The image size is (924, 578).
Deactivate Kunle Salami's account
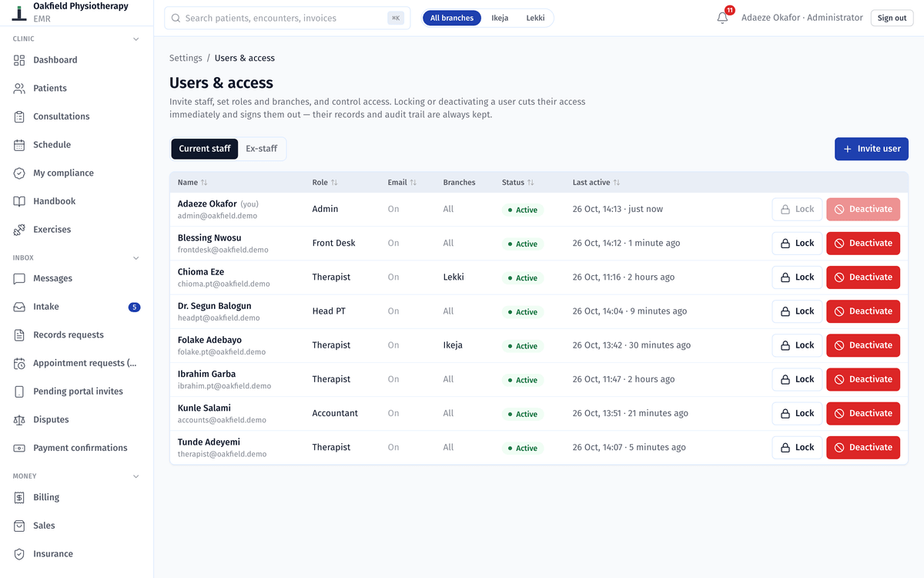pos(863,413)
